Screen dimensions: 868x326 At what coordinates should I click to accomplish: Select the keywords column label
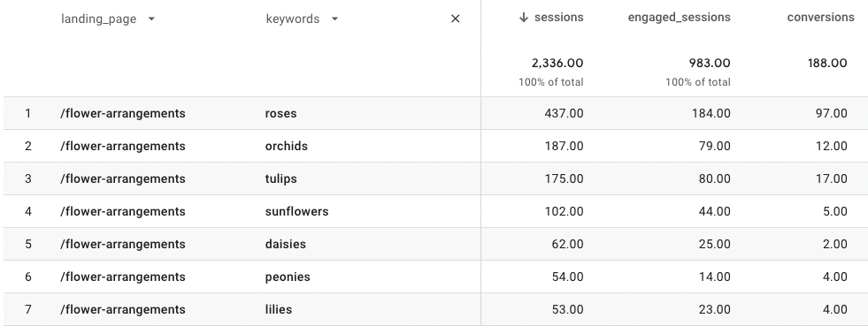pyautogui.click(x=292, y=19)
